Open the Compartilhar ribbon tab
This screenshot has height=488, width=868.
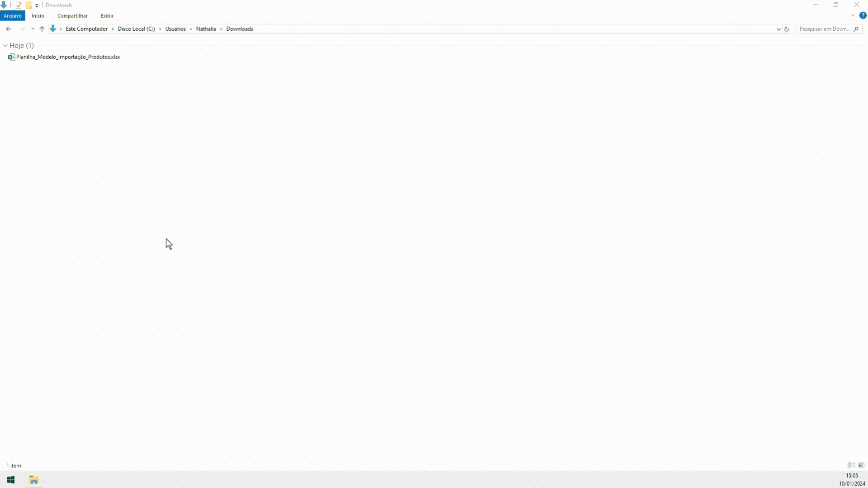72,16
